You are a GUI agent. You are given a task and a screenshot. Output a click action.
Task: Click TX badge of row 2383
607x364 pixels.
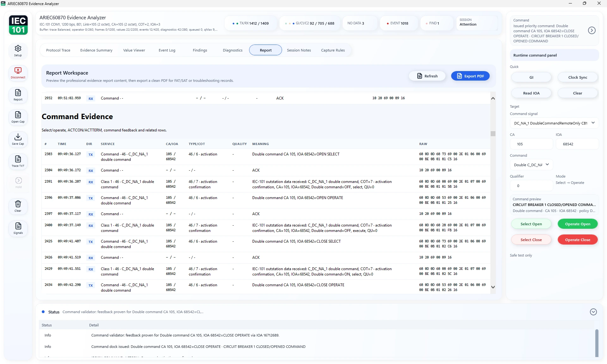pyautogui.click(x=91, y=155)
